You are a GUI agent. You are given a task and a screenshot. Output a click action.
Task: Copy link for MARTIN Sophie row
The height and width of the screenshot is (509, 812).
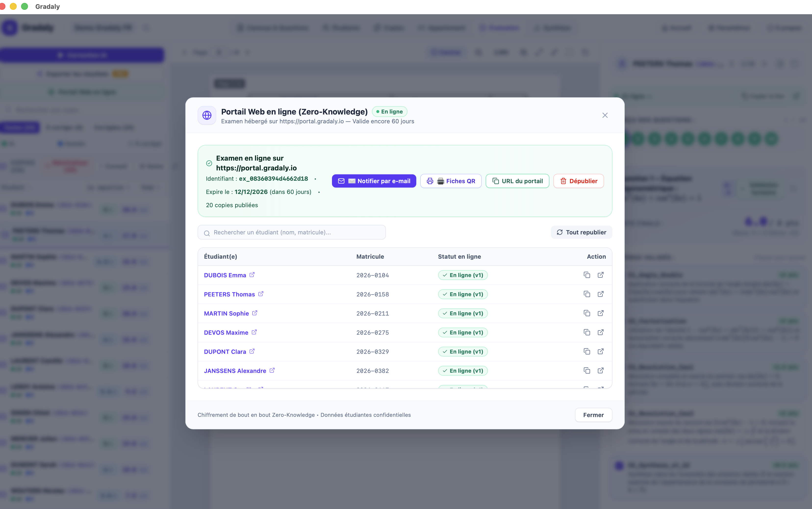586,313
